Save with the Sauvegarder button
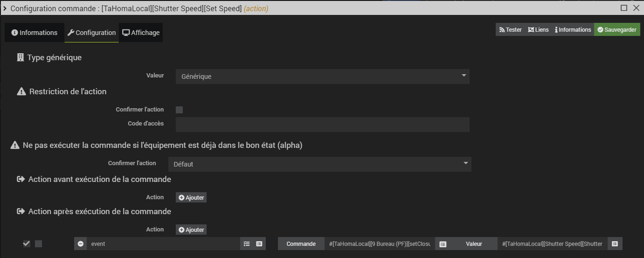Viewport: 644px width, 258px height. pyautogui.click(x=617, y=29)
